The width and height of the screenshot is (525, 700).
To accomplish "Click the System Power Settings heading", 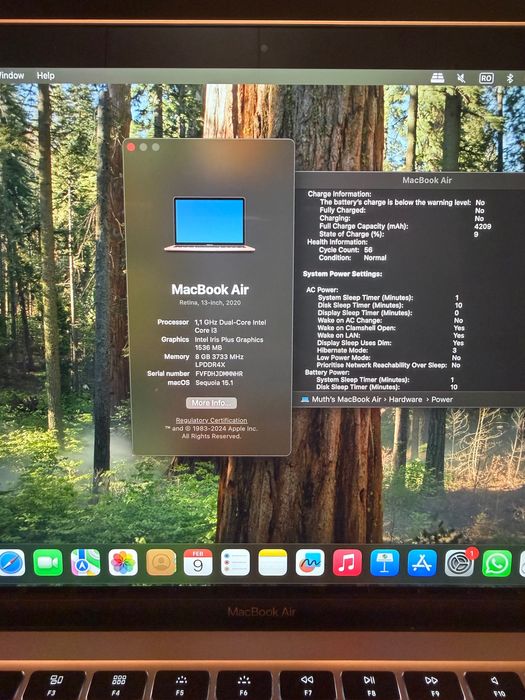I will (x=342, y=274).
